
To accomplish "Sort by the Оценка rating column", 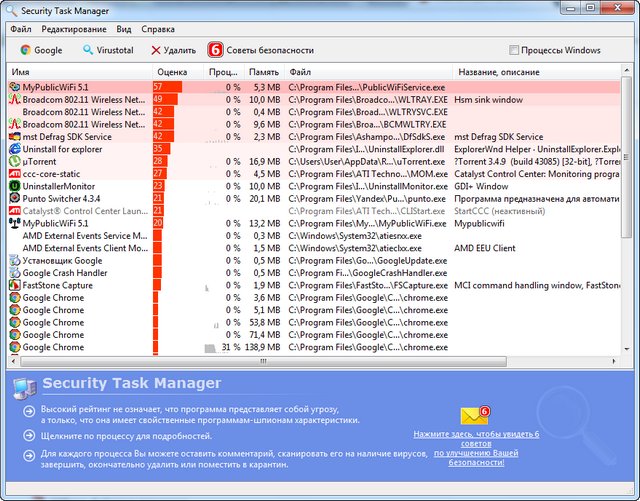I will pos(172,72).
